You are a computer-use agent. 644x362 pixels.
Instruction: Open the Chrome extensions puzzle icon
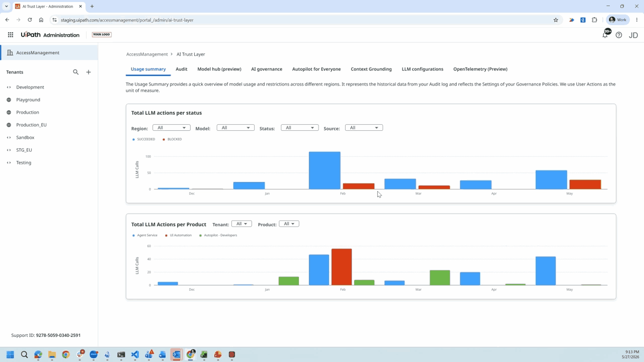pyautogui.click(x=594, y=20)
